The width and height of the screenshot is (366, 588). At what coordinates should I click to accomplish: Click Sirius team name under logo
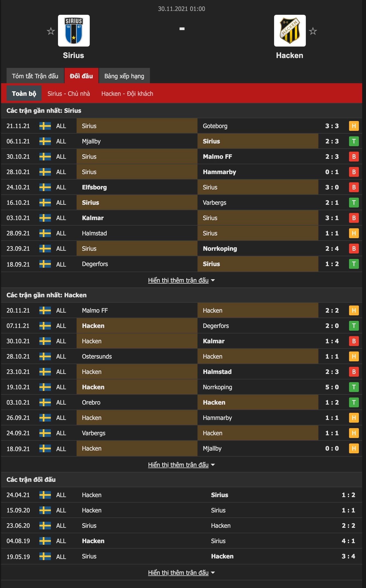tap(74, 55)
